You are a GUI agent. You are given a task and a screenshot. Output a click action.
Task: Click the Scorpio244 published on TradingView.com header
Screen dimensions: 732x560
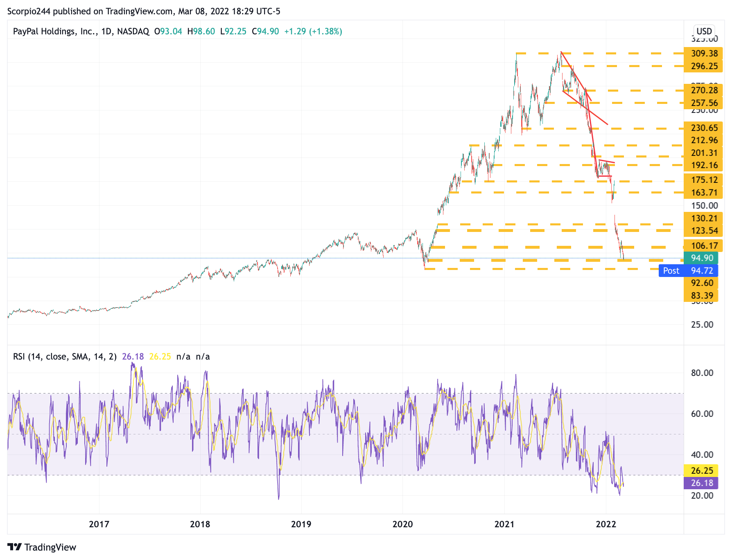tap(144, 11)
